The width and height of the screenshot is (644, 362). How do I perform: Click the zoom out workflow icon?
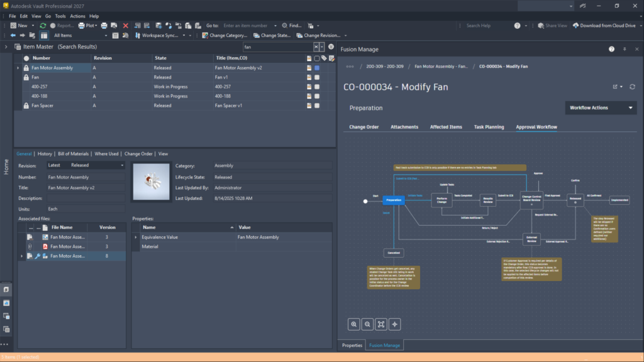coord(367,324)
